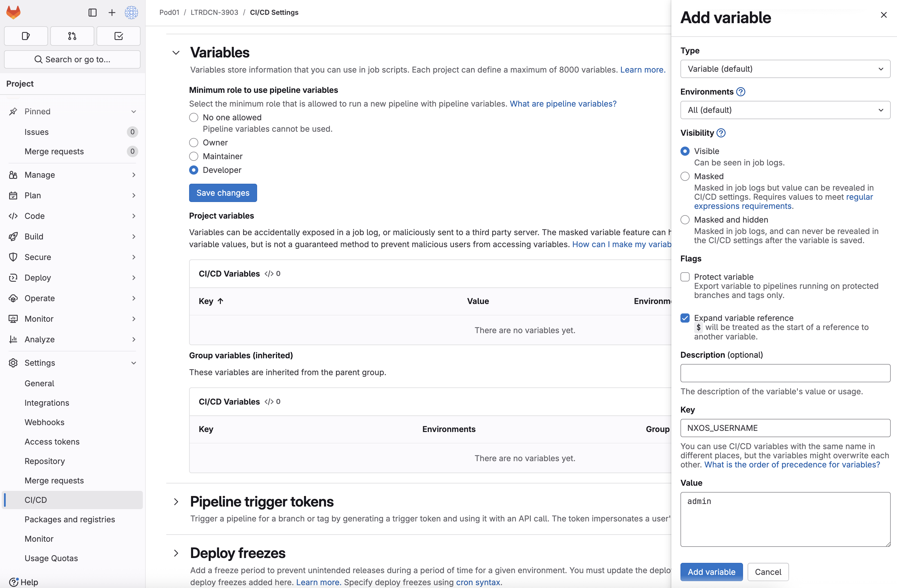Click the Secure shield icon
Image resolution: width=897 pixels, height=588 pixels.
point(13,257)
